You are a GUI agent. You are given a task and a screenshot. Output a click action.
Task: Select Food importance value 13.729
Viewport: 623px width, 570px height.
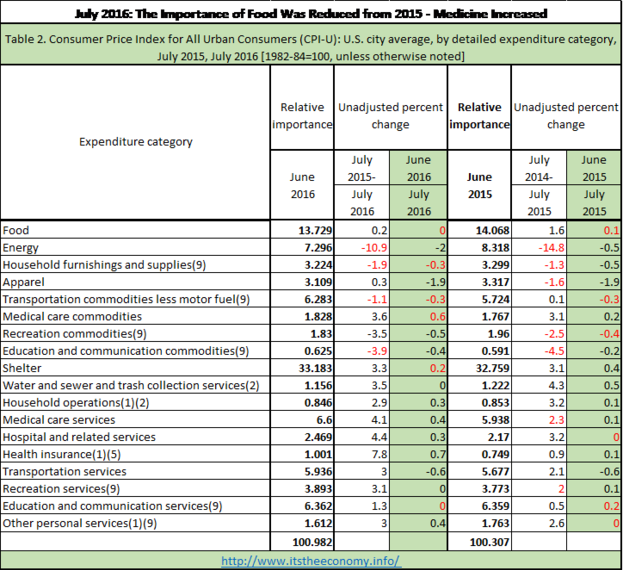[315, 230]
